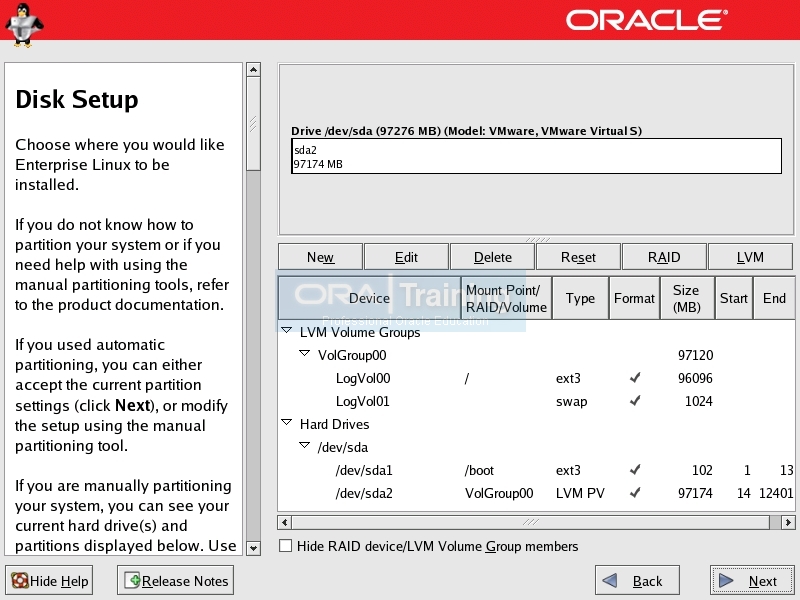
Task: Click the Back arrow icon
Action: pyautogui.click(x=610, y=581)
